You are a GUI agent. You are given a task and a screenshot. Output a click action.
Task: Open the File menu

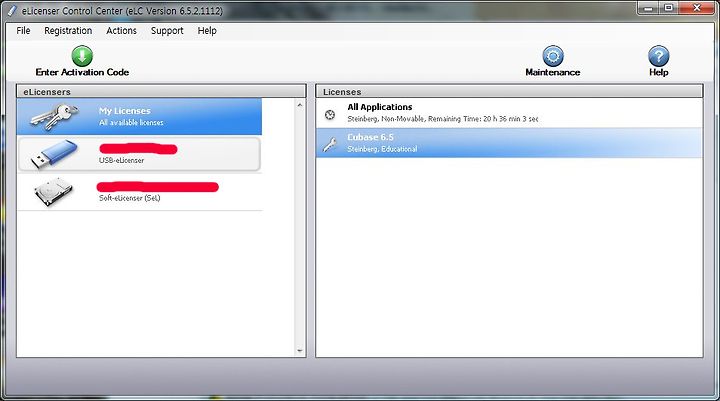click(x=23, y=31)
